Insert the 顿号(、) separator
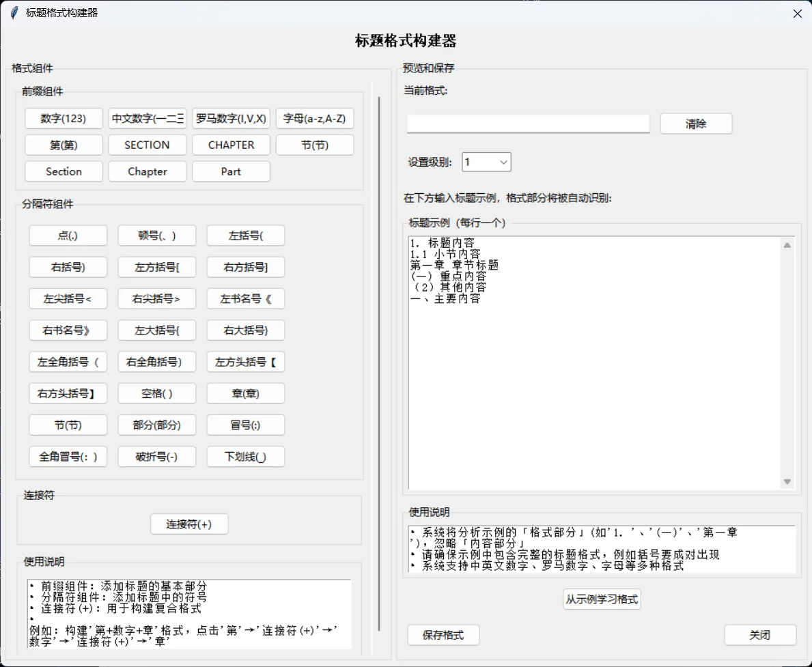 (156, 235)
